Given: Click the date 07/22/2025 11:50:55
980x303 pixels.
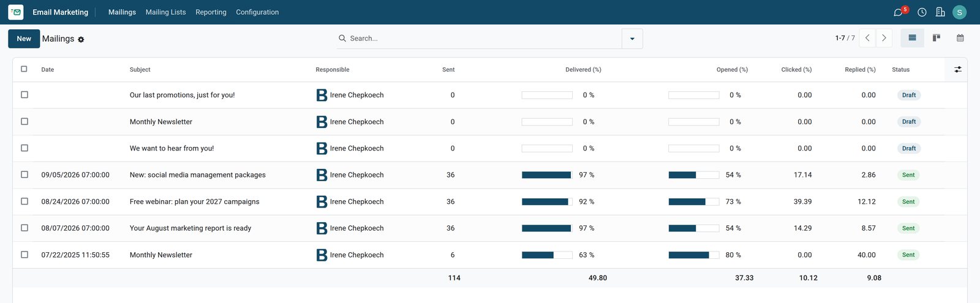Looking at the screenshot, I should (75, 255).
